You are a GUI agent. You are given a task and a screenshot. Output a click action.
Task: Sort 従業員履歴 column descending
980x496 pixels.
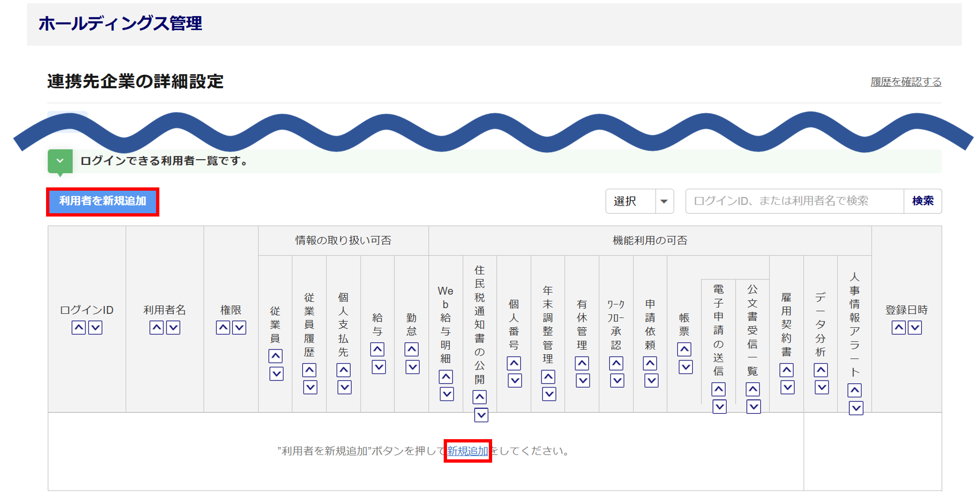coord(310,387)
